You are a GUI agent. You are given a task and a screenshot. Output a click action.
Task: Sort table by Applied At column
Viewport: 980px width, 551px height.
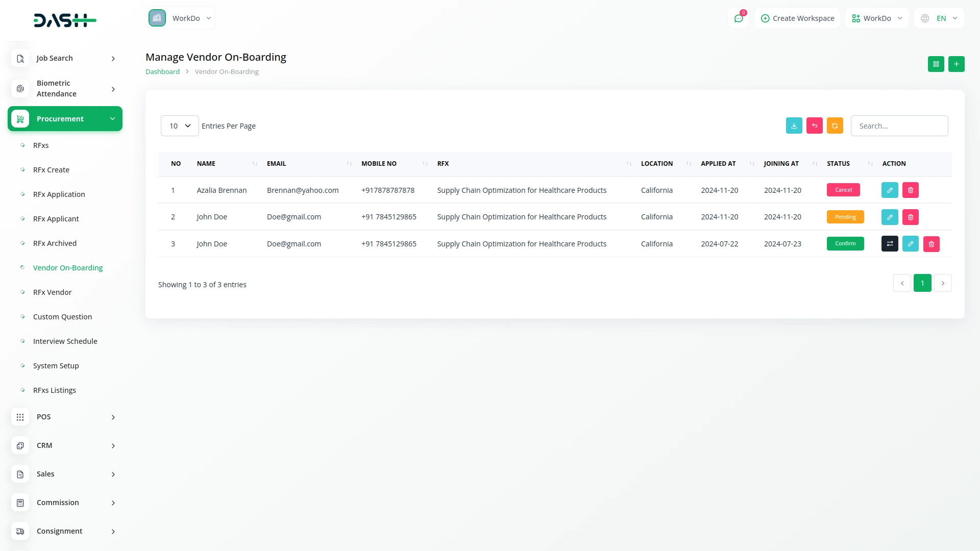pyautogui.click(x=727, y=164)
